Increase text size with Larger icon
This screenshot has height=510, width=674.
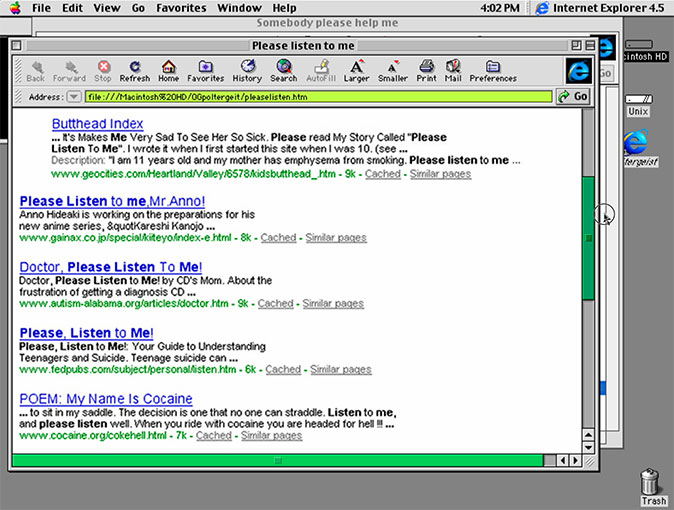tap(356, 70)
